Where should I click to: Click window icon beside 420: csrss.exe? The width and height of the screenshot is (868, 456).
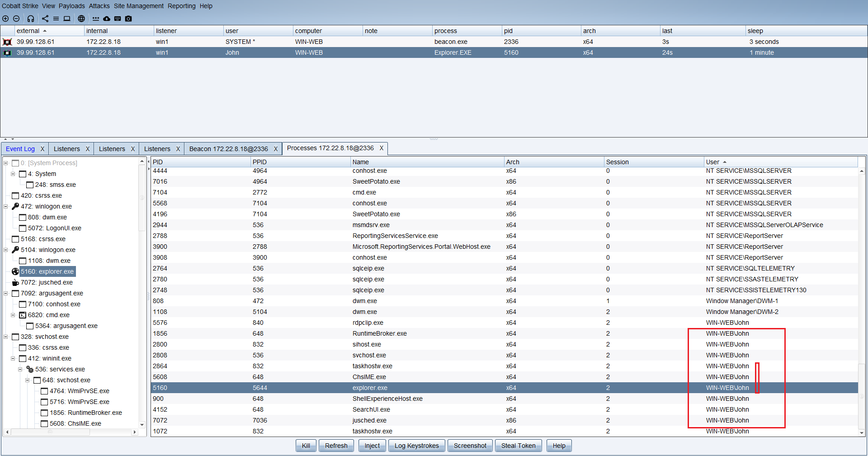click(x=15, y=195)
